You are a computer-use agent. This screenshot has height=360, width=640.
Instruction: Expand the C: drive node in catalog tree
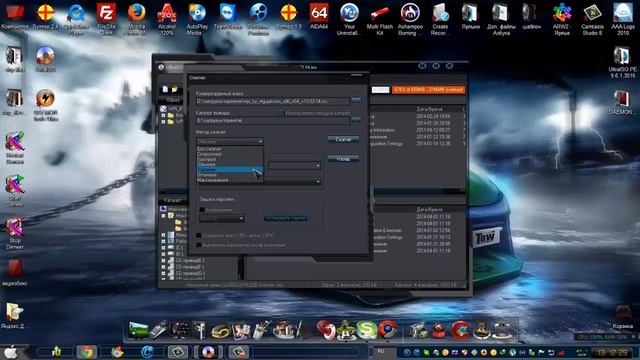click(x=164, y=247)
